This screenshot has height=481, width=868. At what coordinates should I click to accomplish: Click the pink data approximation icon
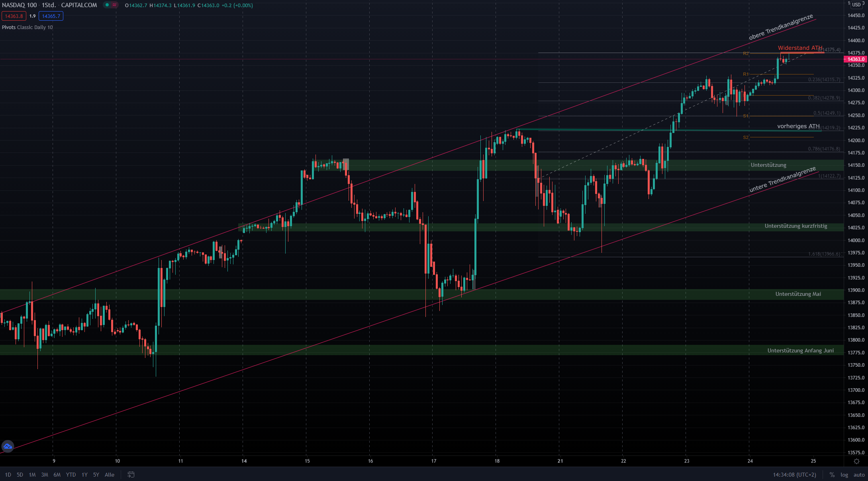114,5
